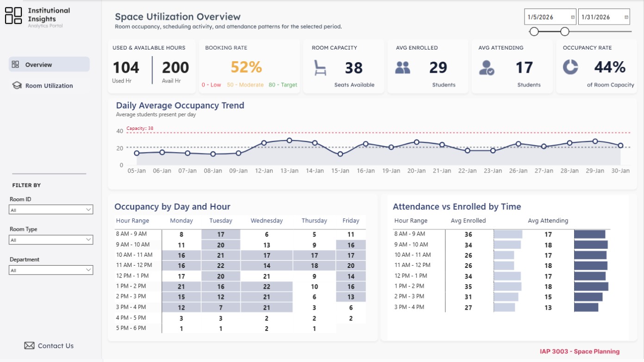The image size is (644, 362).
Task: Click the Institutional Insights logo icon
Action: [x=13, y=16]
